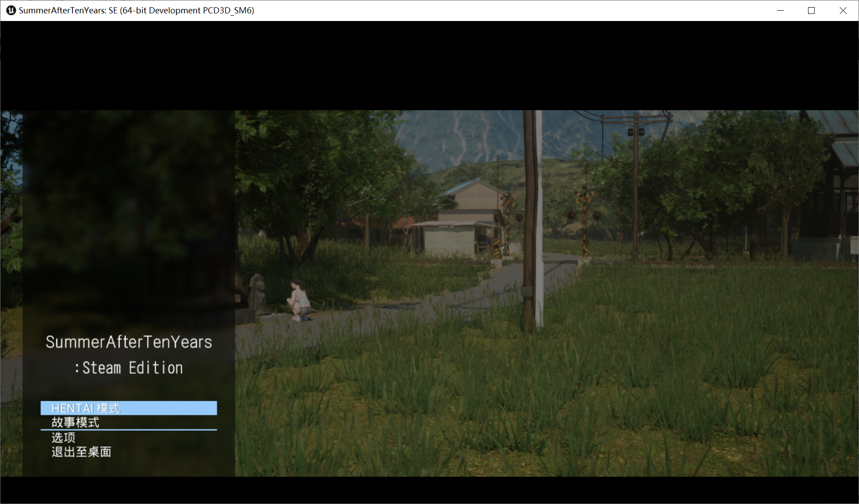Choose 退出至桌面 to quit
859x504 pixels.
[x=81, y=452]
